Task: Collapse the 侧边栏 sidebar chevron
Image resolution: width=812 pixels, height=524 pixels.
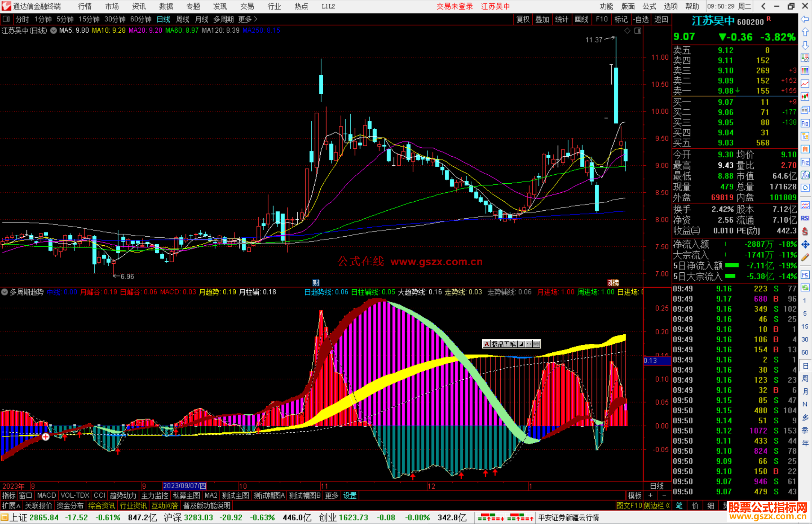Action: (668, 506)
